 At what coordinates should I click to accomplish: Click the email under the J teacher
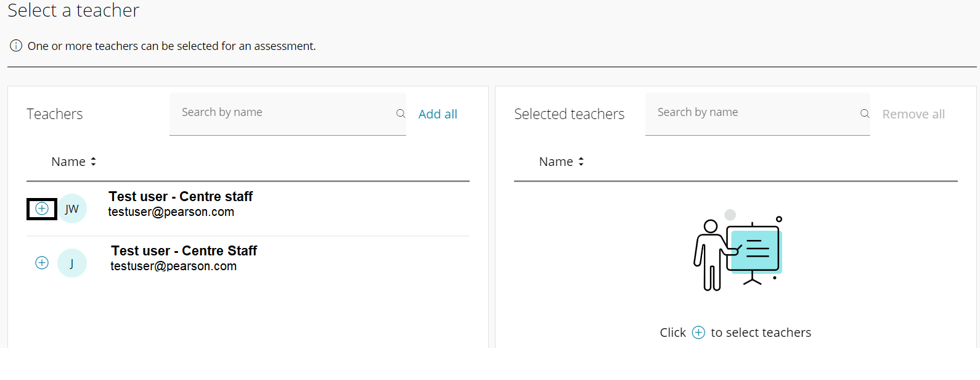pos(174,266)
